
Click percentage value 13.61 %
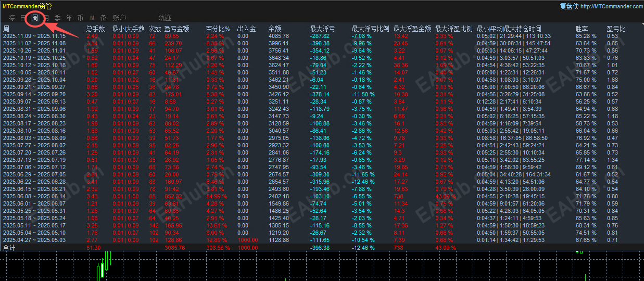pos(215,225)
